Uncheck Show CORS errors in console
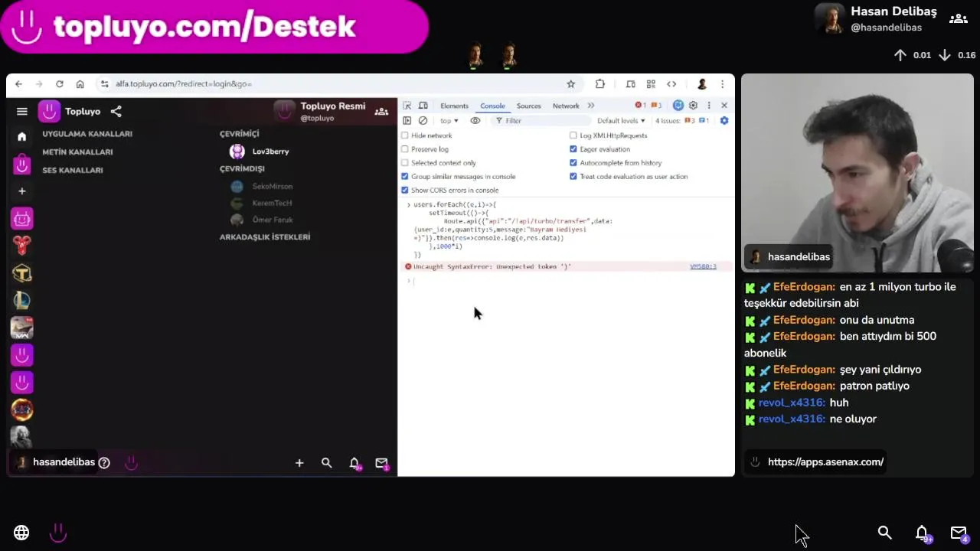 coord(405,191)
